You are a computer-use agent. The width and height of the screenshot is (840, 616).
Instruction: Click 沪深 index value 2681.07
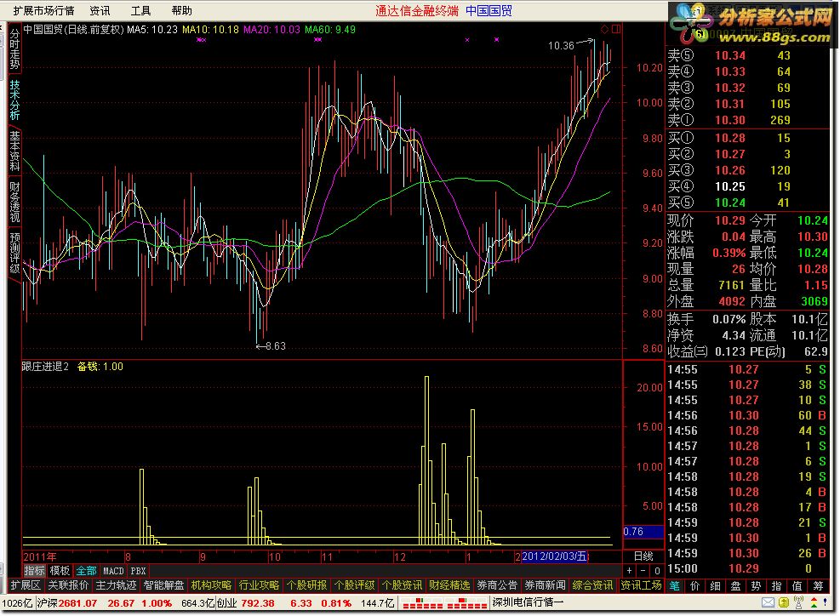pos(77,603)
